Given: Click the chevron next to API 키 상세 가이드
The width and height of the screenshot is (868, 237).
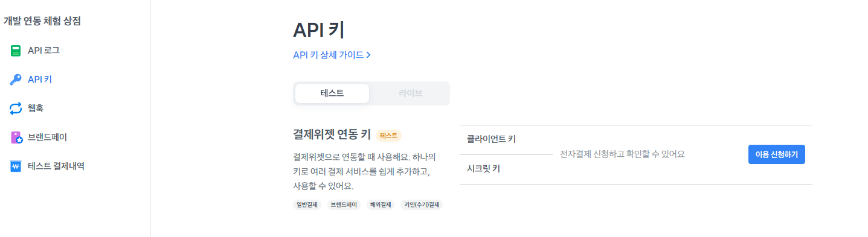Looking at the screenshot, I should click(368, 55).
